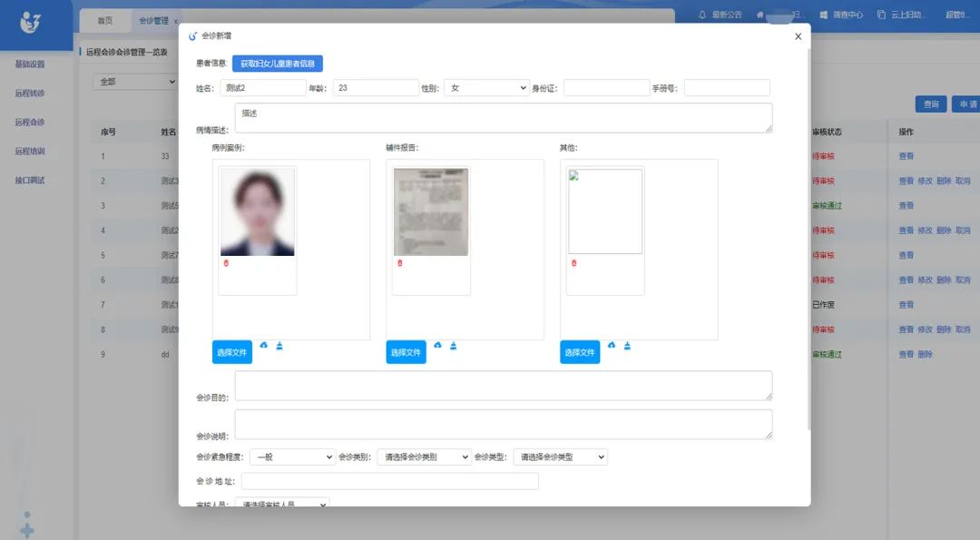Delete the report image under 辅件报告
The width and height of the screenshot is (980, 540).
tap(400, 263)
